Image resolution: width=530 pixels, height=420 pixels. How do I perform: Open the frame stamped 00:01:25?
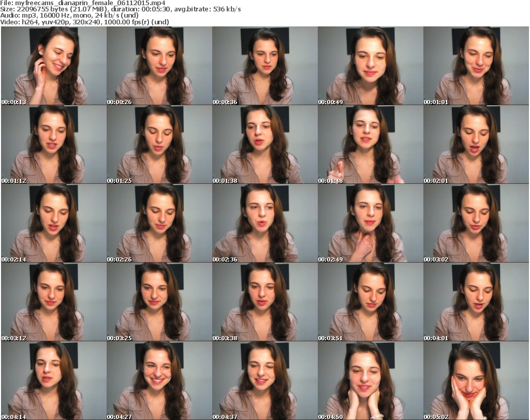159,144
